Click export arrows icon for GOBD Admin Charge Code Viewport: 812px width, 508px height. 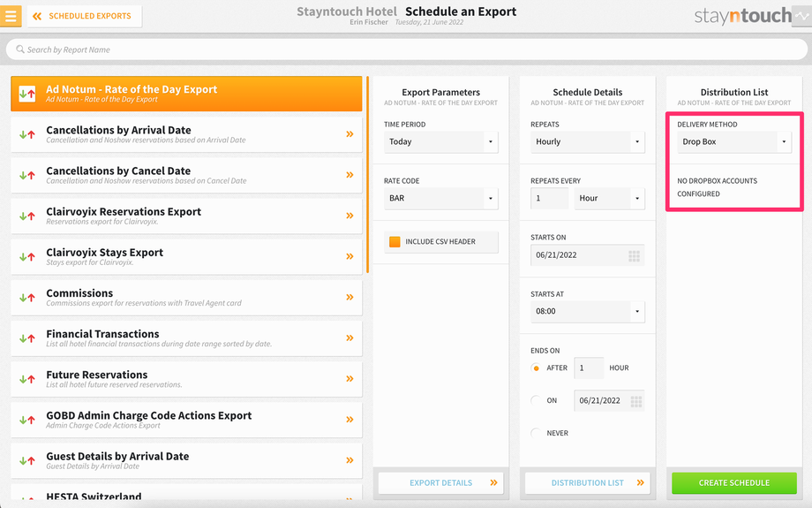27,421
